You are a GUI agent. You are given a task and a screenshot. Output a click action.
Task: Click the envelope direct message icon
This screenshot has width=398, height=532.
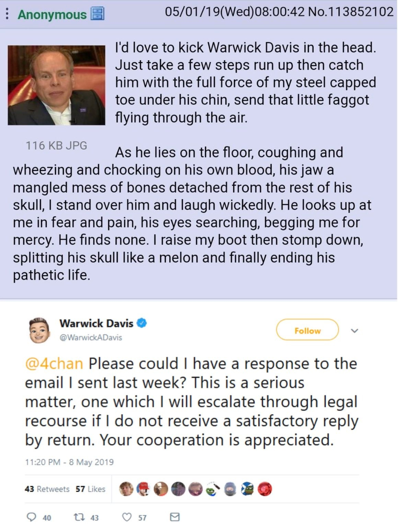tap(175, 517)
